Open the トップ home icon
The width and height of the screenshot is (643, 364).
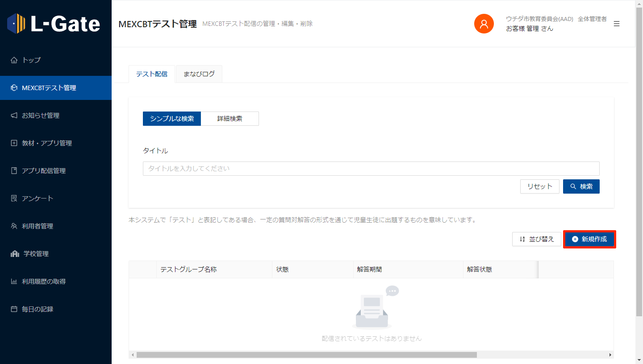[14, 60]
